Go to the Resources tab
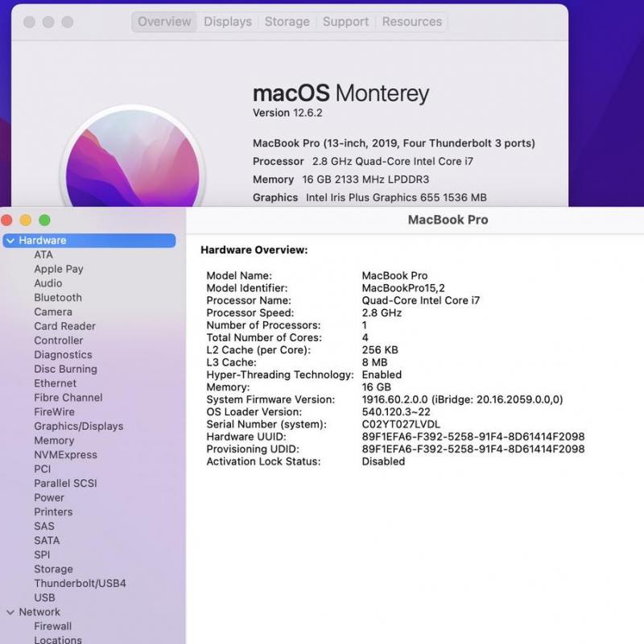644x644 pixels. [411, 22]
